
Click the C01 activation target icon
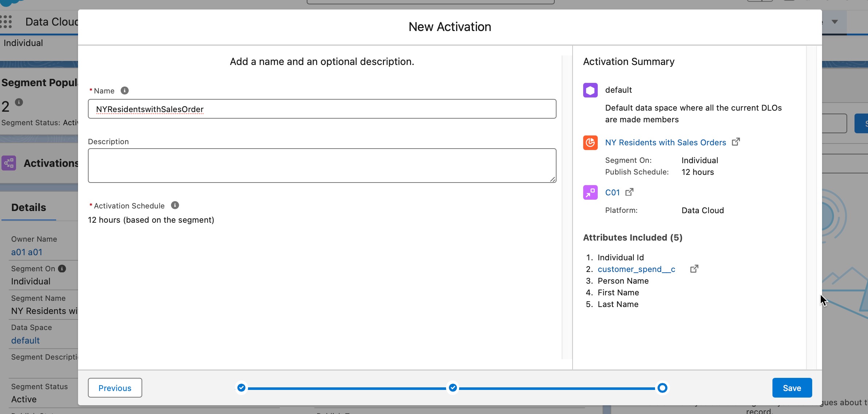(x=590, y=192)
